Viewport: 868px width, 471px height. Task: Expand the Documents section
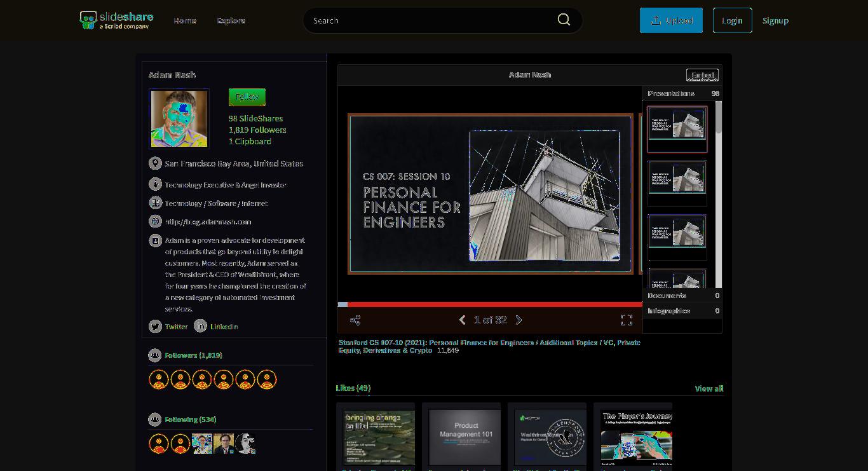click(682, 296)
